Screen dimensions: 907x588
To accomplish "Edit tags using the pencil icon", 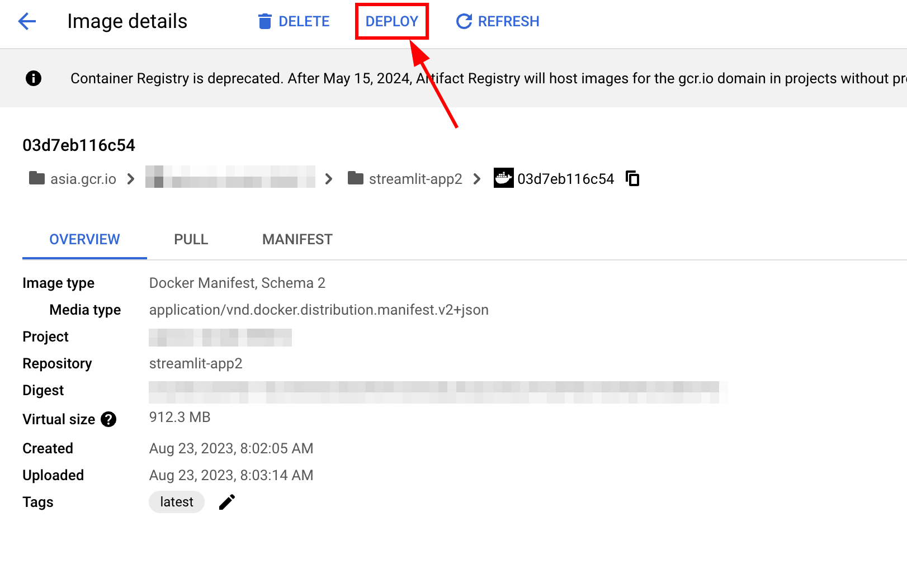I will [227, 502].
